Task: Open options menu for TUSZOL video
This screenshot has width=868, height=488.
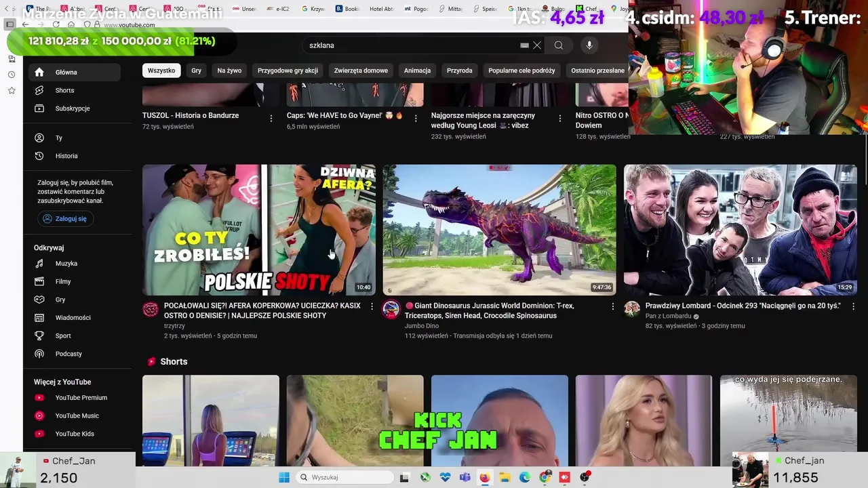Action: pyautogui.click(x=271, y=119)
